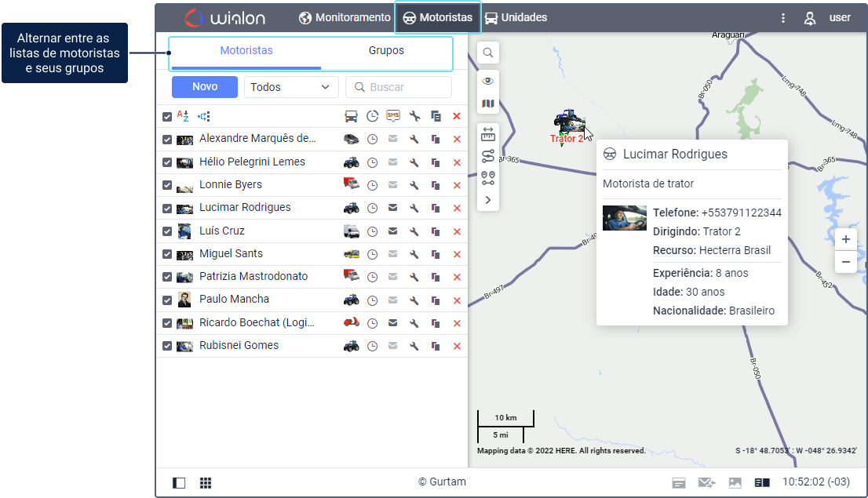Uncheck Miguel Sants checkbox
This screenshot has height=498, width=868.
point(167,255)
